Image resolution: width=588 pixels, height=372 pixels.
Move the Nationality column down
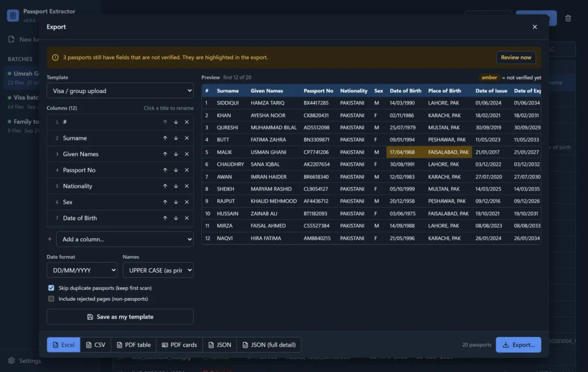[176, 186]
